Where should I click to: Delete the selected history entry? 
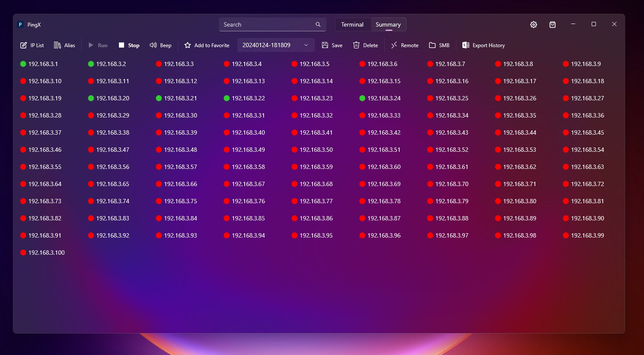(365, 45)
